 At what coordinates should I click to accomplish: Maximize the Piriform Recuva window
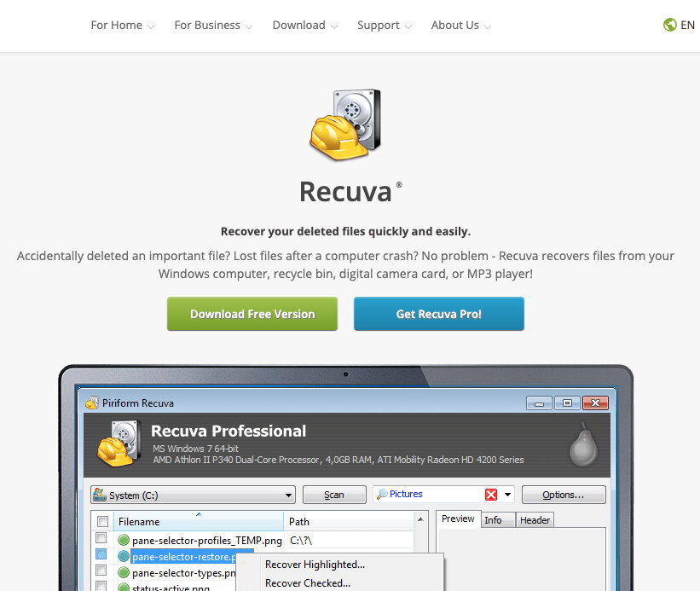coord(567,403)
